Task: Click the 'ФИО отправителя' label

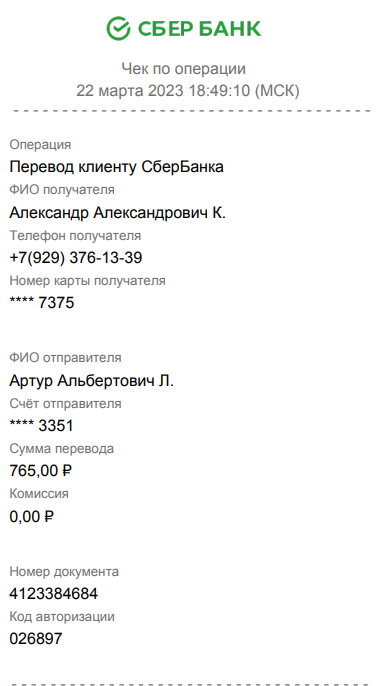Action: click(66, 357)
